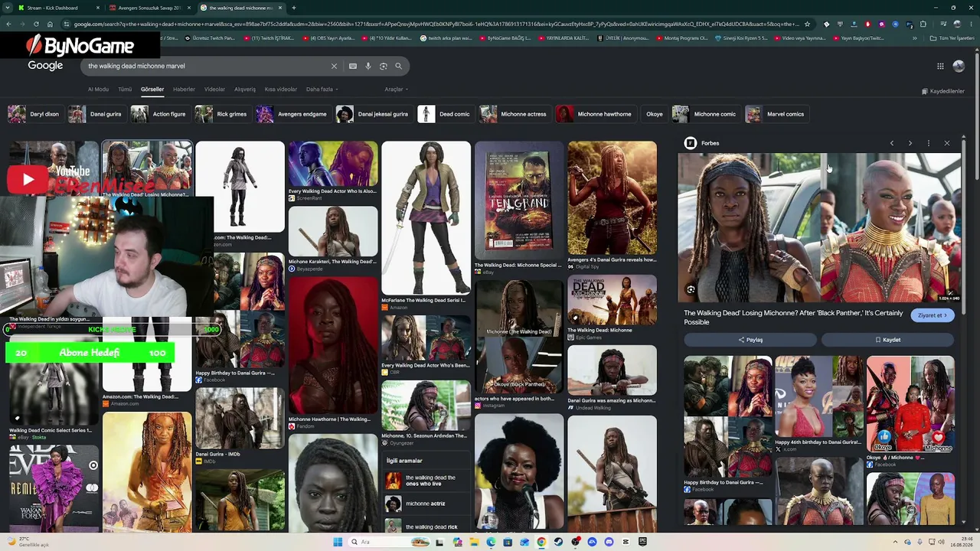Reload the page from the browser toolbar
The width and height of the screenshot is (980, 551).
(x=36, y=24)
